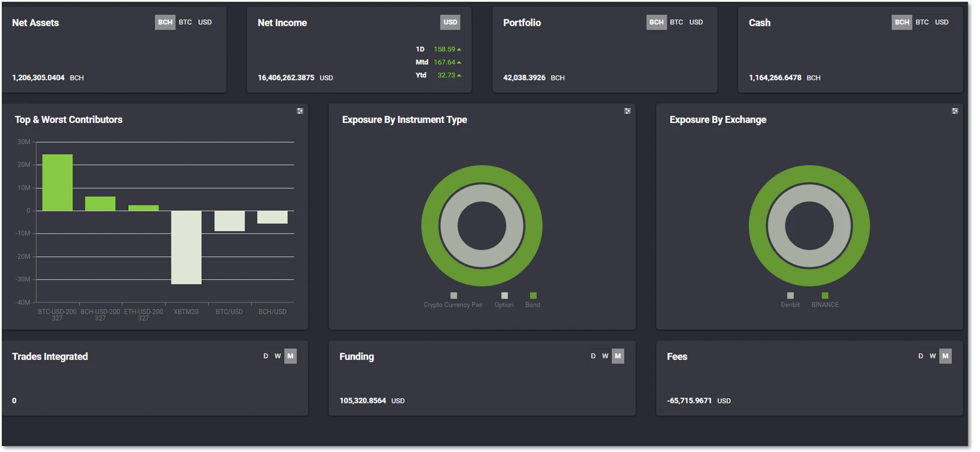Click green outer ring of Exchange donut

[x=809, y=173]
